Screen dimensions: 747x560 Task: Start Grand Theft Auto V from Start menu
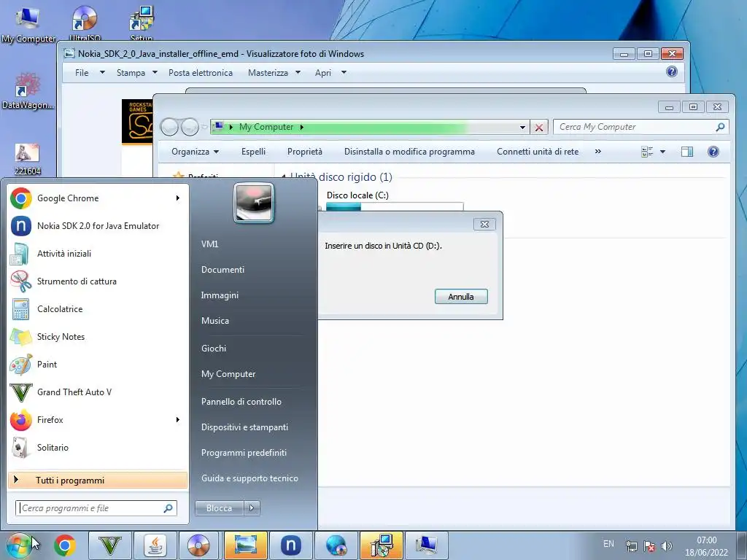point(98,392)
